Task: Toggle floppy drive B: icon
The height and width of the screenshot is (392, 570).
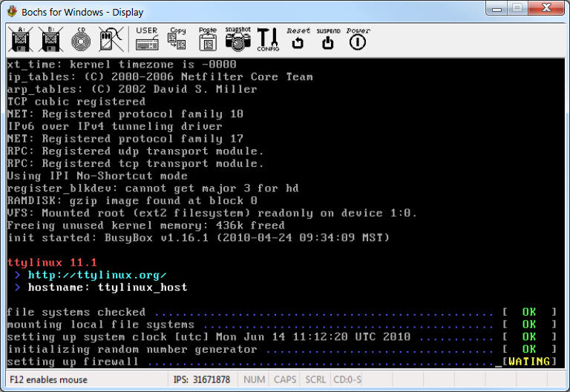Action: (50, 39)
